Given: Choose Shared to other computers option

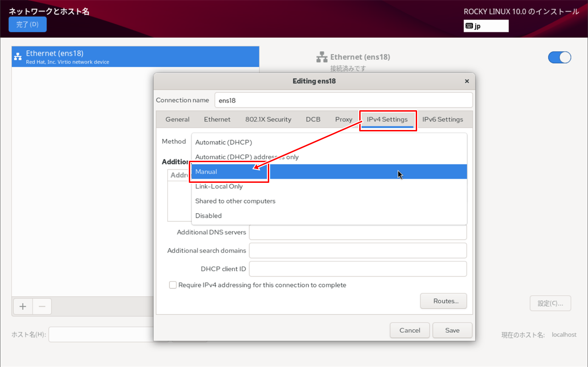Looking at the screenshot, I should tap(235, 201).
